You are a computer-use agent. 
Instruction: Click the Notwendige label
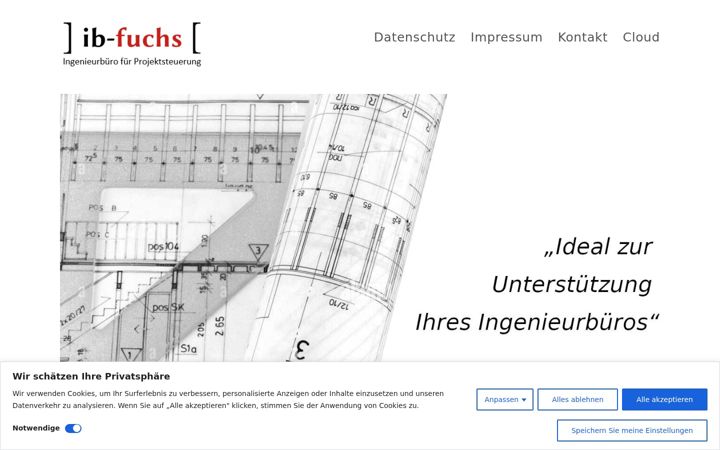[x=36, y=428]
